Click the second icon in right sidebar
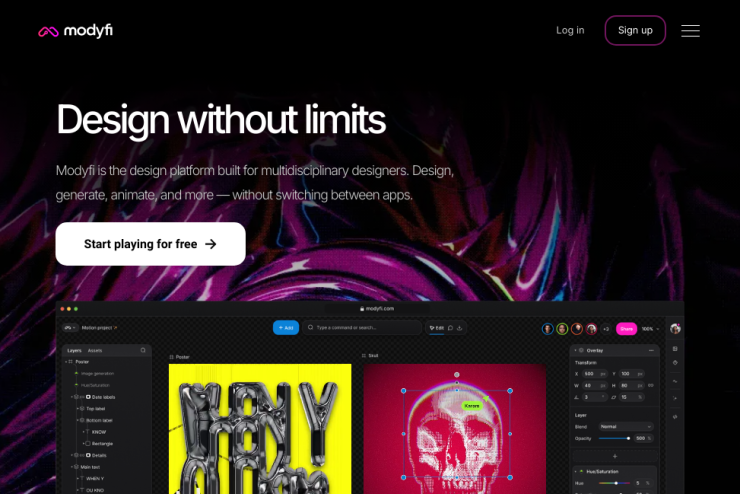The image size is (740, 494). pyautogui.click(x=675, y=363)
